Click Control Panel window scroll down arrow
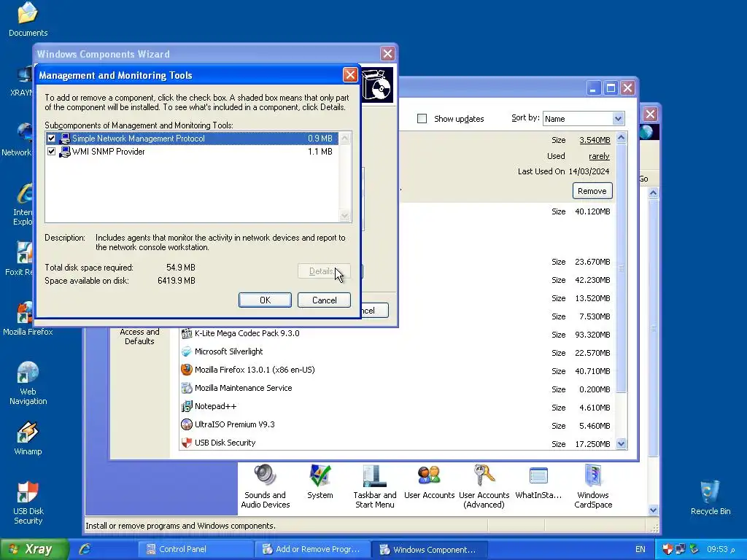 [653, 510]
